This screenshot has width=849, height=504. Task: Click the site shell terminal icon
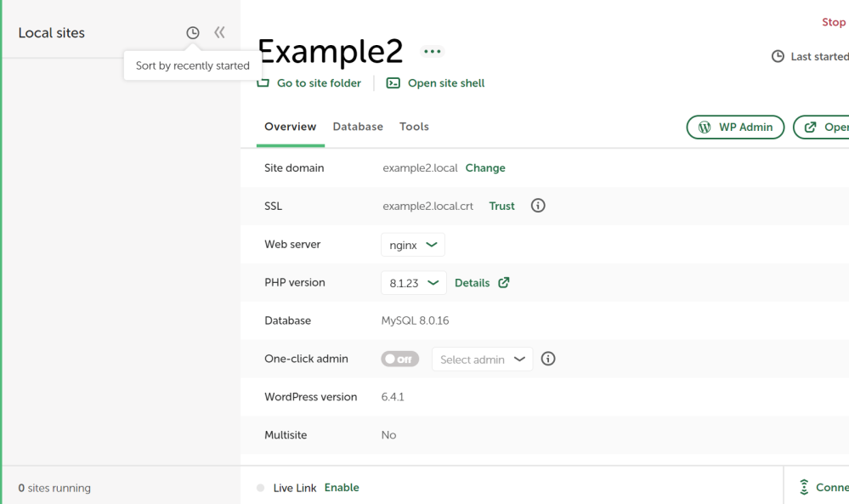(x=393, y=82)
